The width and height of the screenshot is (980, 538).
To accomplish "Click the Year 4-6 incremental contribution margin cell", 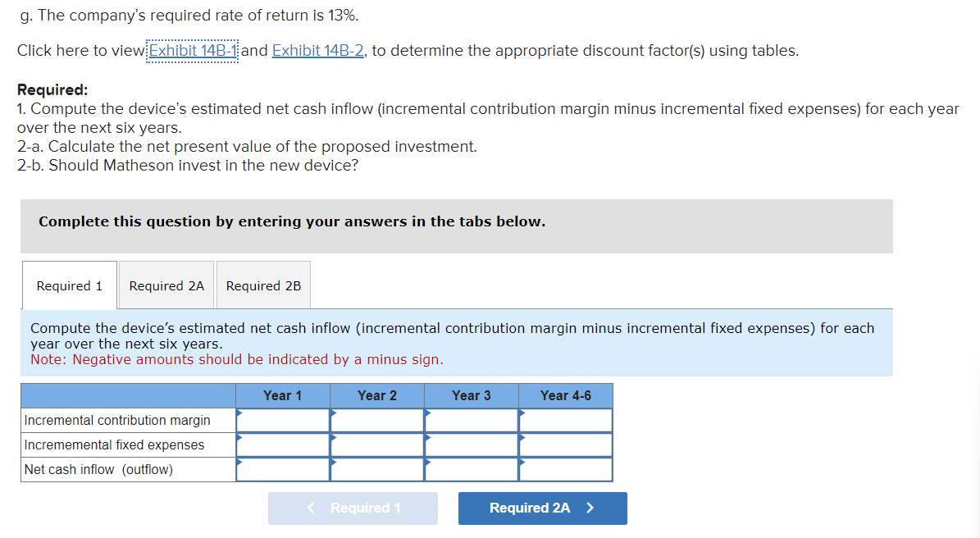I will [x=565, y=420].
